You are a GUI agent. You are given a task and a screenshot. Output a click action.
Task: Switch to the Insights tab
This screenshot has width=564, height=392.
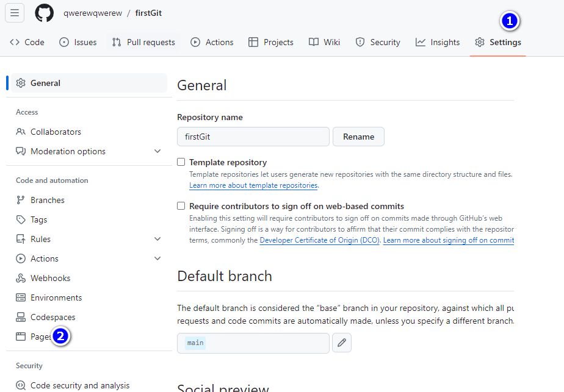point(438,42)
